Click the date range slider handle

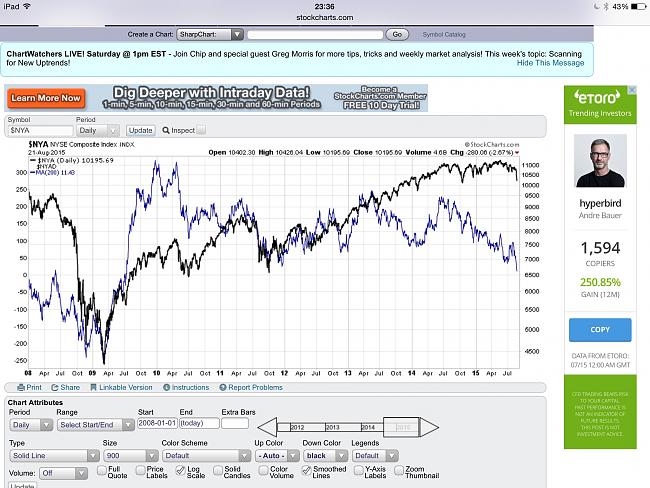402,427
